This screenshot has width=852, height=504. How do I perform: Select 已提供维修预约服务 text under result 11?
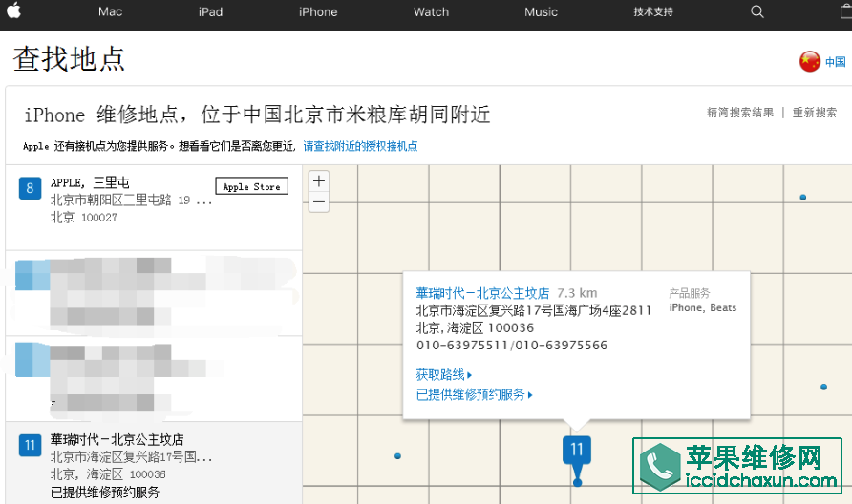coord(105,493)
